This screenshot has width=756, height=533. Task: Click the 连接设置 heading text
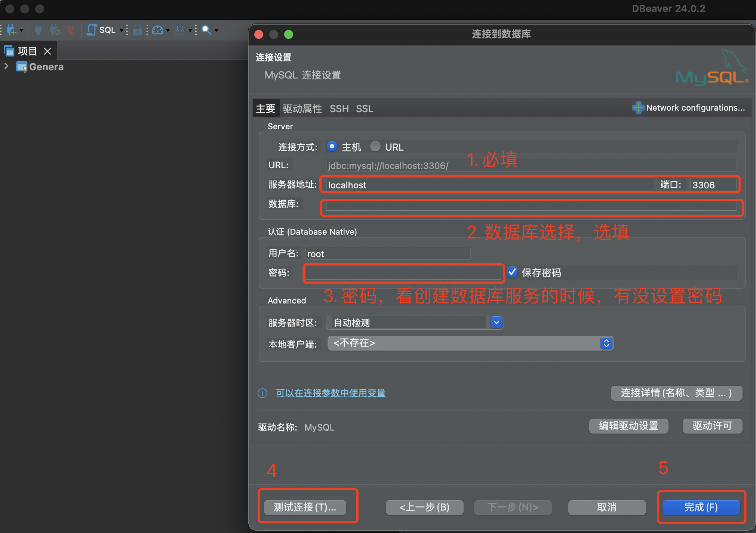click(273, 57)
